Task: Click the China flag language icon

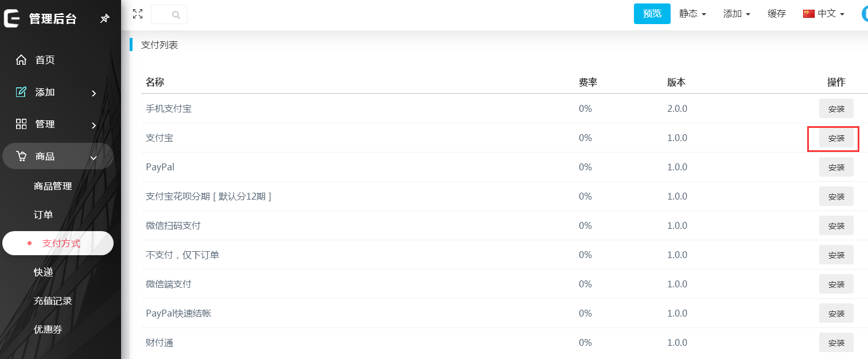Action: (x=809, y=14)
